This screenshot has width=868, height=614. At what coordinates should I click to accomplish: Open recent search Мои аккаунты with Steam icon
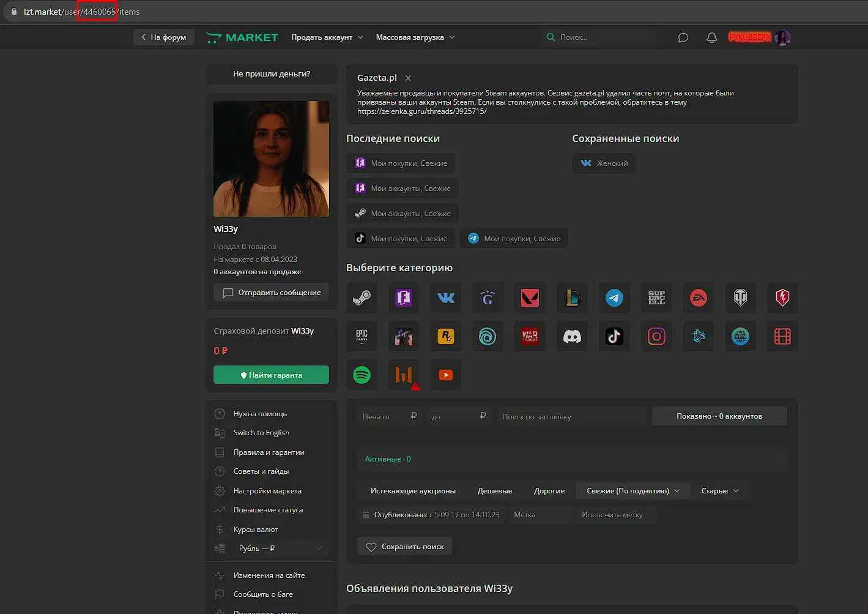point(402,214)
